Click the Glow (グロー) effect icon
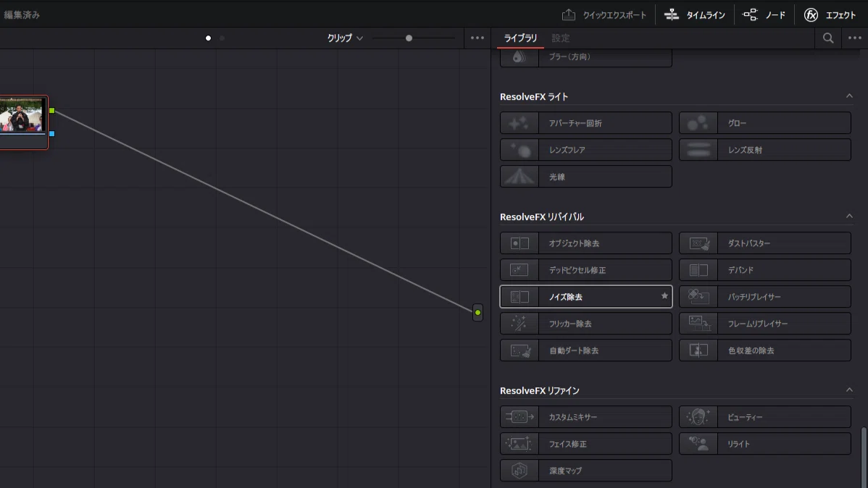This screenshot has width=868, height=488. [698, 123]
